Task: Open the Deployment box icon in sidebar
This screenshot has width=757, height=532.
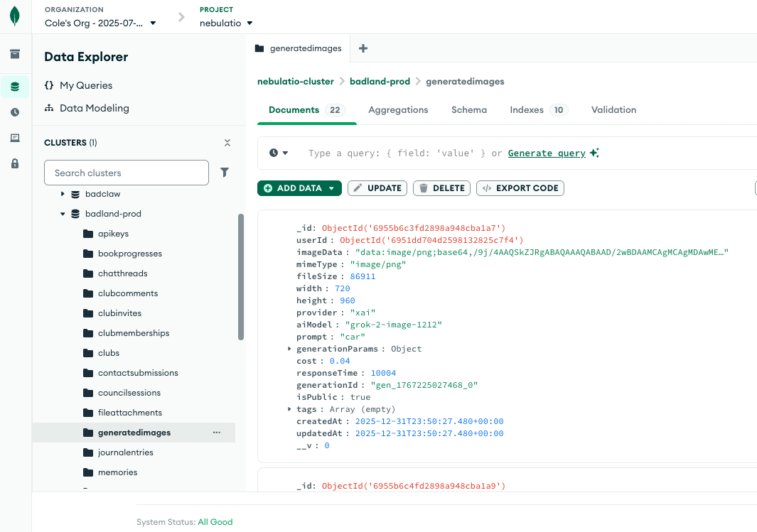Action: (14, 53)
